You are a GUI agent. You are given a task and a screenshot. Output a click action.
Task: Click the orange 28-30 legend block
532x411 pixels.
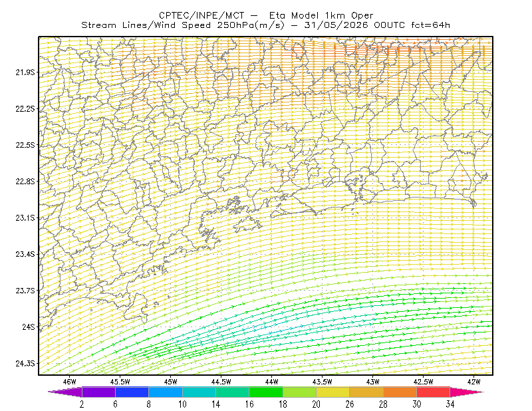[400, 392]
